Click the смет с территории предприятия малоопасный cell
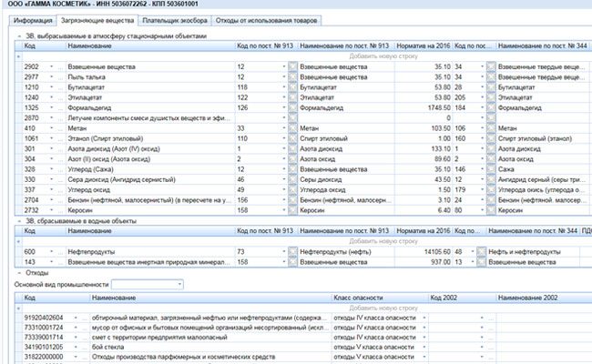The height and width of the screenshot is (364, 592). 210,338
